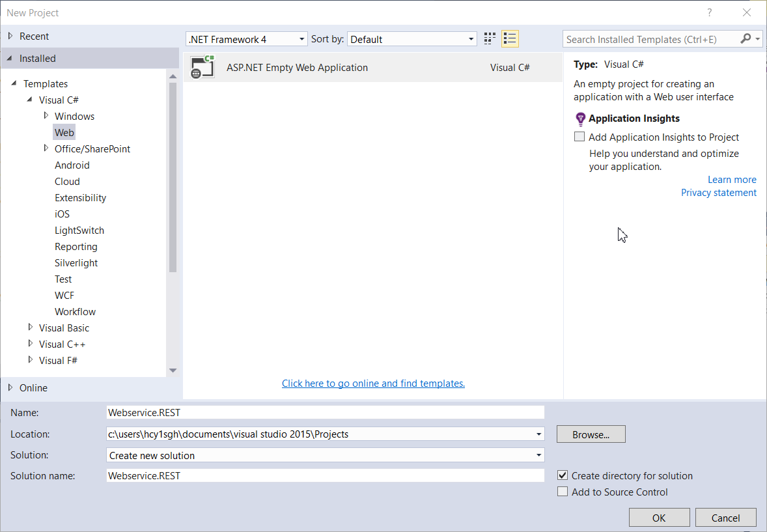
Task: Check Add to Source Control
Action: pyautogui.click(x=563, y=492)
